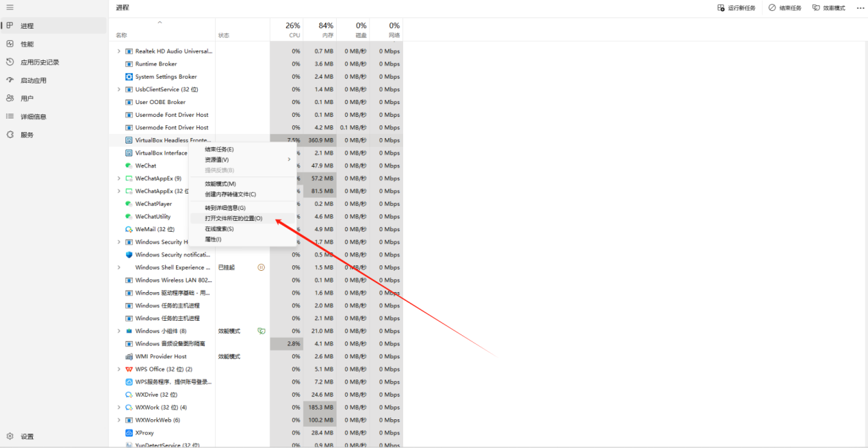Choose 在线搜索(S) from the context menu
The height and width of the screenshot is (448, 868).
click(x=242, y=229)
